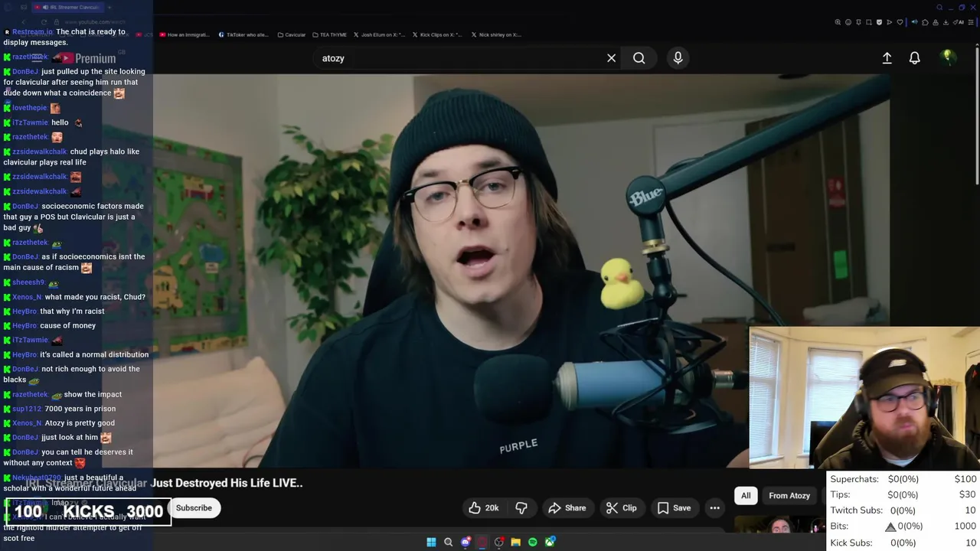Share the video using the Share button
Image resolution: width=980 pixels, height=551 pixels.
[x=567, y=508]
